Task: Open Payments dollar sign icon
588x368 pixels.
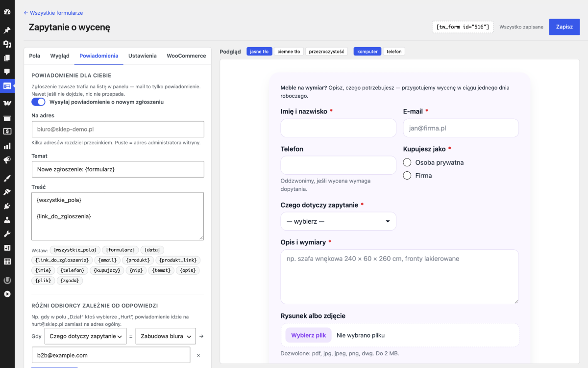Action: (x=7, y=131)
